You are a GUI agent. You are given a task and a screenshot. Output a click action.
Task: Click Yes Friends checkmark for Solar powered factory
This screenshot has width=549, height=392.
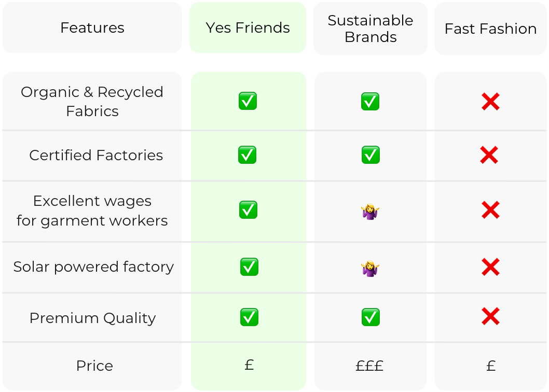coord(249,267)
